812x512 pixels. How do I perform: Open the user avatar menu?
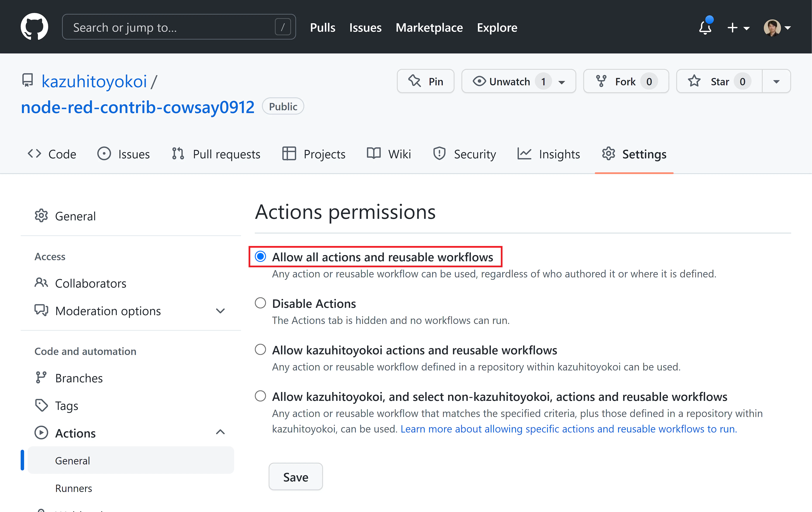(x=777, y=28)
